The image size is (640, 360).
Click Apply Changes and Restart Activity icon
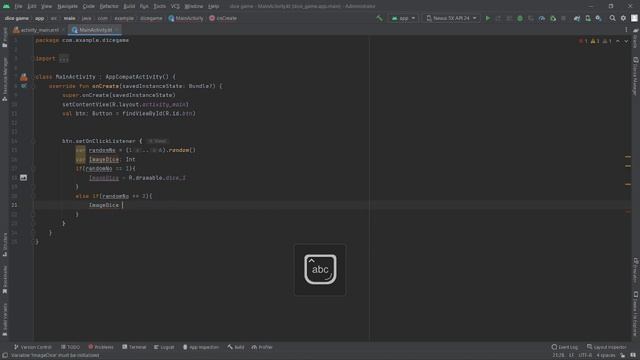498,18
